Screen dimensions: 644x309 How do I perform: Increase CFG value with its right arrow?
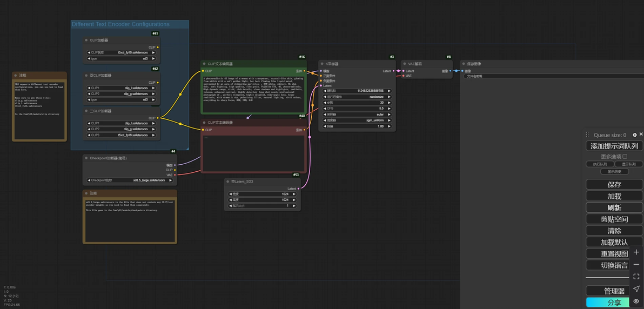pos(390,109)
